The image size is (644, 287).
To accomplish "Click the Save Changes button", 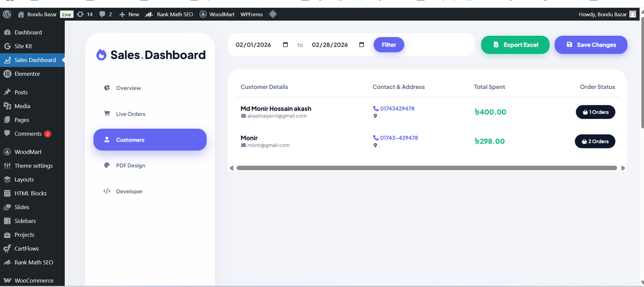I will (x=591, y=45).
